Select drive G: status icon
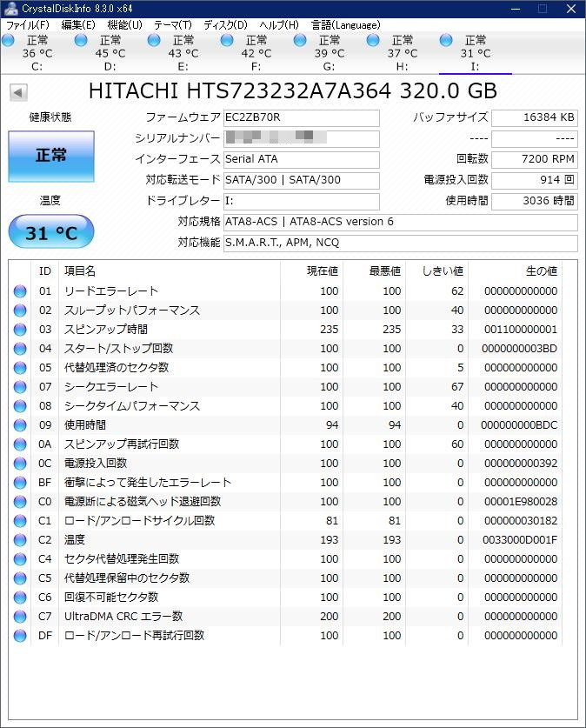 (300, 40)
